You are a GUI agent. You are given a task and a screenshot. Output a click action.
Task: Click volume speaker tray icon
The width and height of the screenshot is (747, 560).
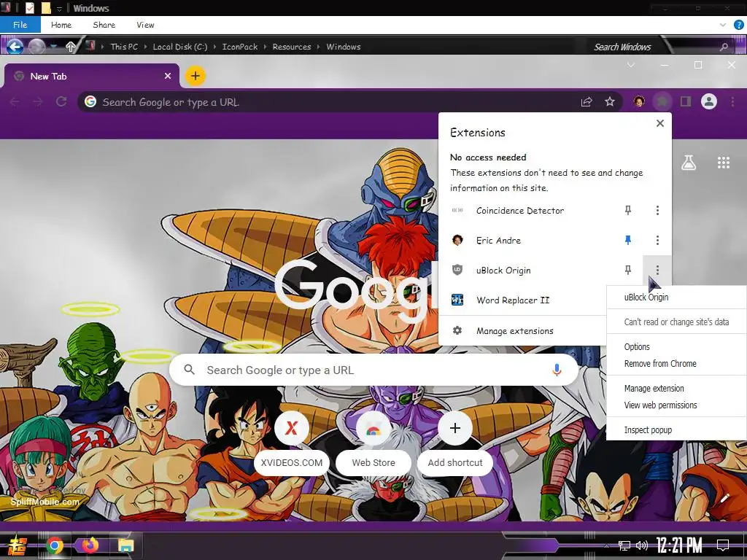click(x=642, y=545)
